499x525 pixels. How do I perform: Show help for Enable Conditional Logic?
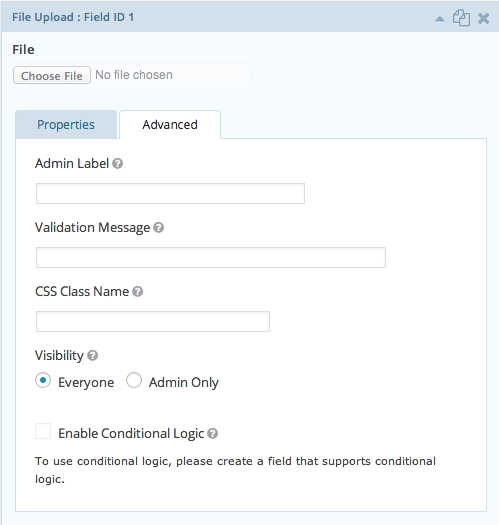point(212,434)
